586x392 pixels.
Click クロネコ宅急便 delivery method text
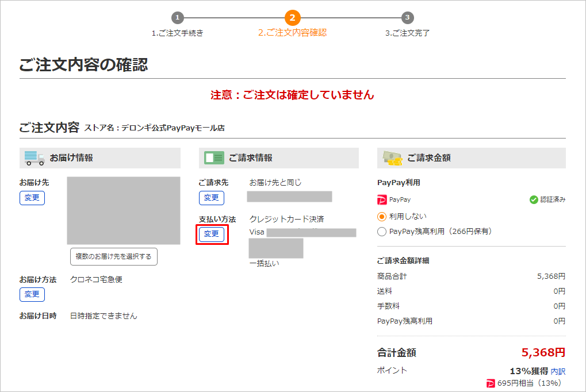(x=96, y=279)
